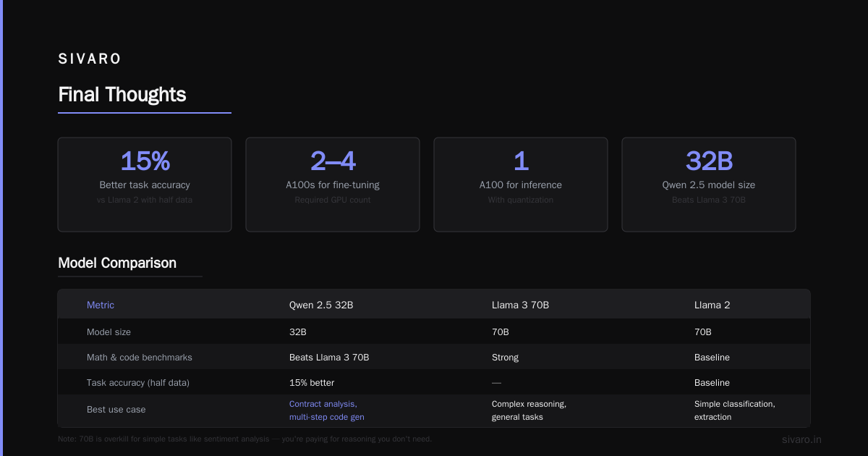
Task: Click the Llama 2 column header
Action: click(x=712, y=305)
